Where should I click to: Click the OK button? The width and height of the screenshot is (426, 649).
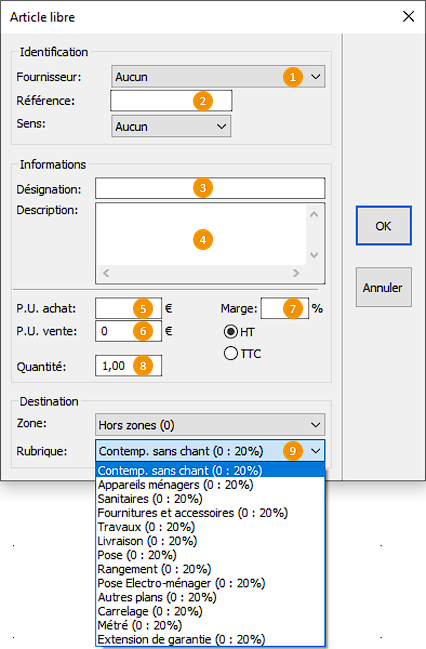click(383, 226)
